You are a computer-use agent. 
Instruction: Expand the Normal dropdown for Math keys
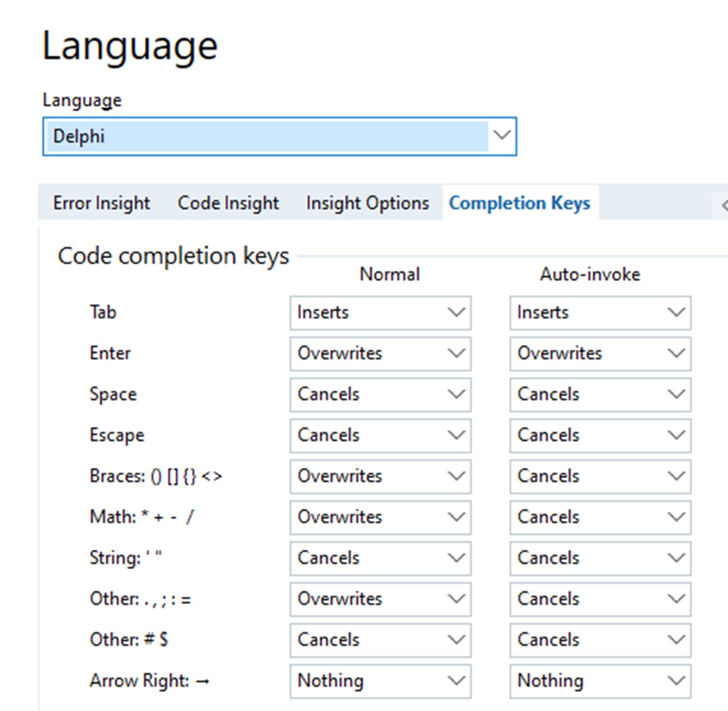pyautogui.click(x=380, y=517)
